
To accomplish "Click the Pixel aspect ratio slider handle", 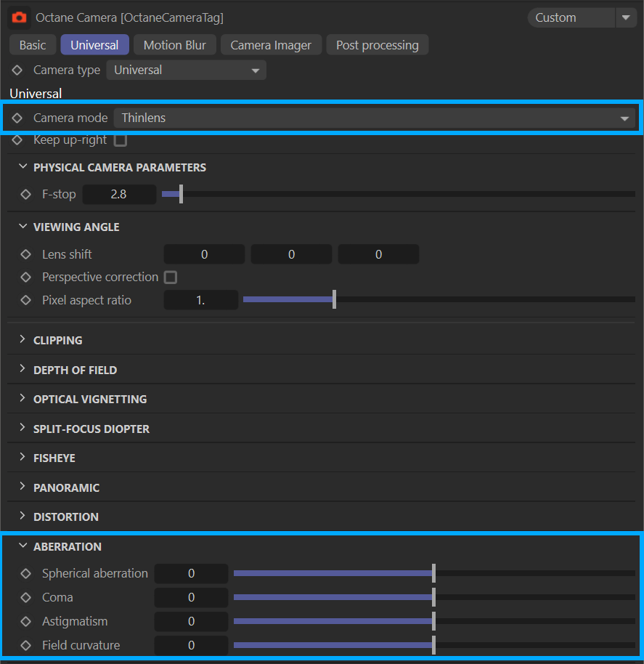I will pyautogui.click(x=334, y=300).
